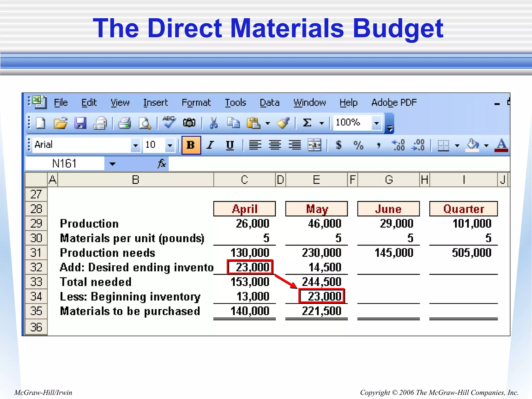This screenshot has height=399, width=532.
Task: Run the ABC Spelling check icon
Action: 169,122
